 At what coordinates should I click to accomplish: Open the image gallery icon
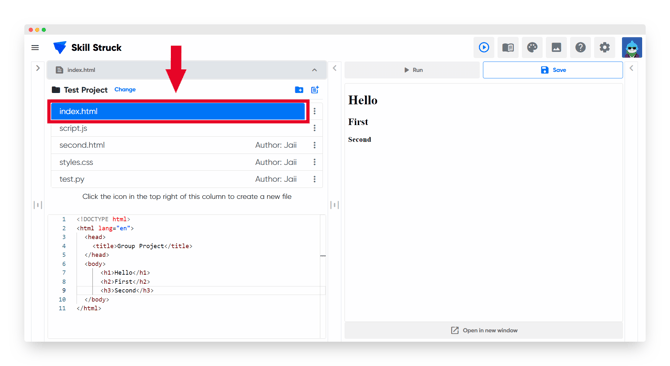pos(556,47)
